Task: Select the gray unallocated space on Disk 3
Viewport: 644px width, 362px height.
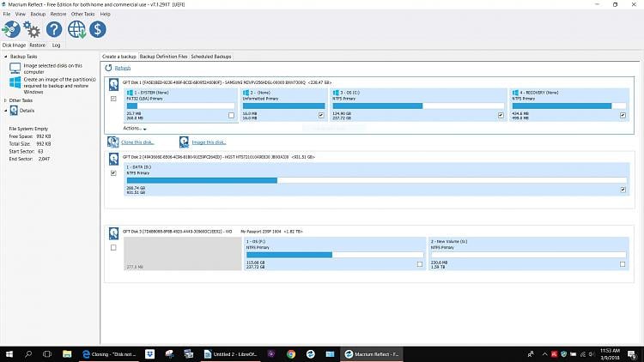Action: point(182,254)
